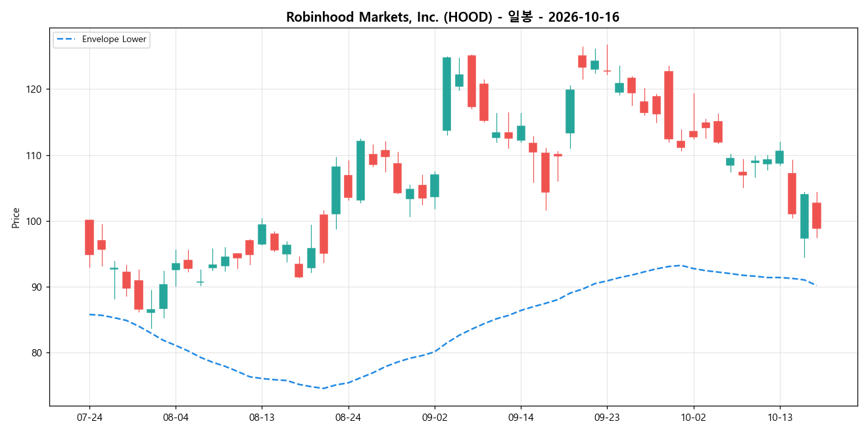Image resolution: width=868 pixels, height=434 pixels.
Task: Select the 09-14 x-axis date label
Action: (x=521, y=417)
